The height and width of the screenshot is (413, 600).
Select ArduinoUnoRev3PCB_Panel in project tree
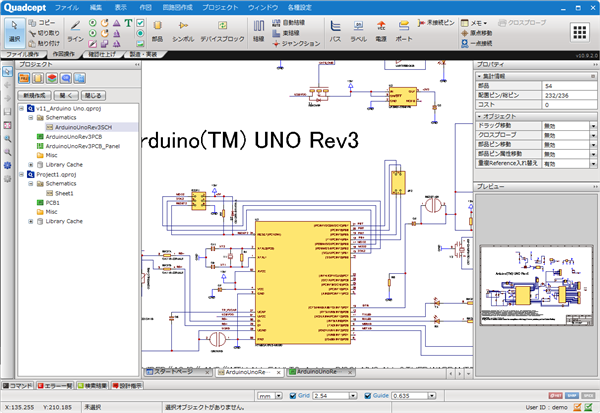pos(83,146)
